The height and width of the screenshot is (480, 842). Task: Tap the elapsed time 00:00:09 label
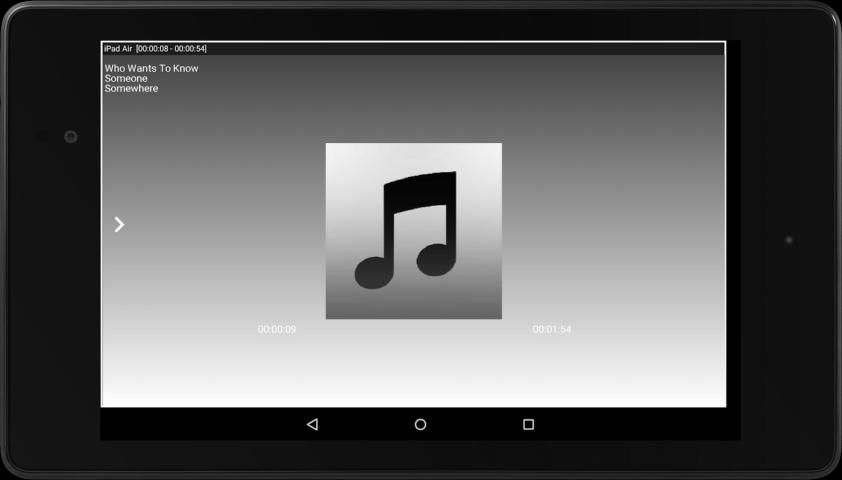click(277, 330)
